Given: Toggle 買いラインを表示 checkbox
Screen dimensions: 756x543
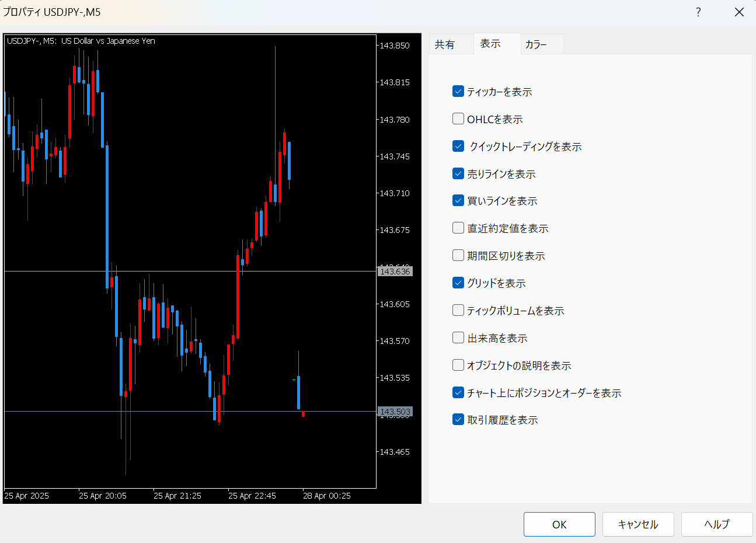Looking at the screenshot, I should coord(458,201).
